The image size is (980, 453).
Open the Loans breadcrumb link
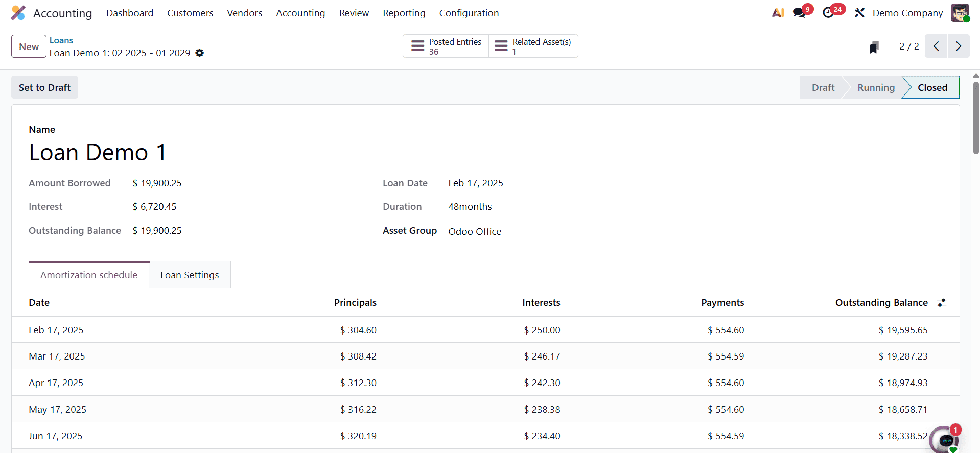(61, 40)
